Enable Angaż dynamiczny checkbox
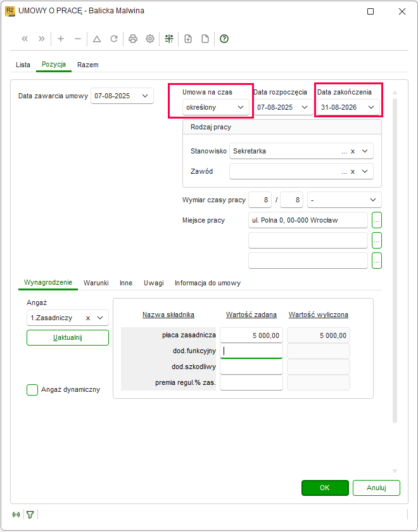 [x=32, y=390]
